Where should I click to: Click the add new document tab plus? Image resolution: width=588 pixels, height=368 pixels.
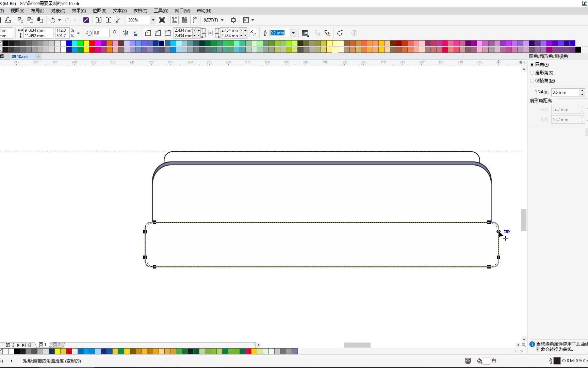click(x=38, y=56)
